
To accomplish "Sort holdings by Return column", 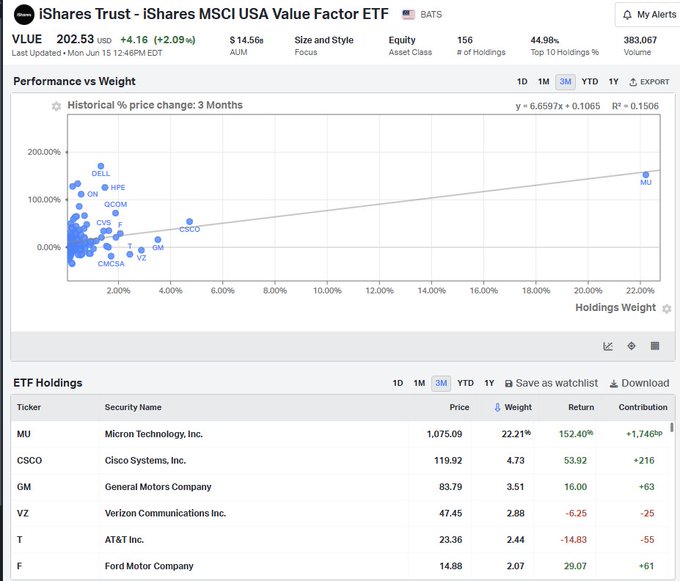I will [581, 407].
